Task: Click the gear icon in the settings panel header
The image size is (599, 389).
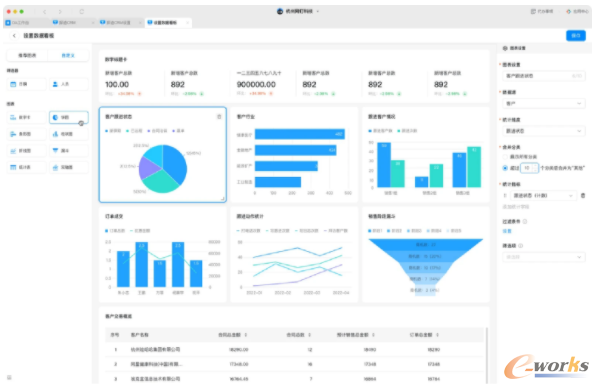Action: 505,49
